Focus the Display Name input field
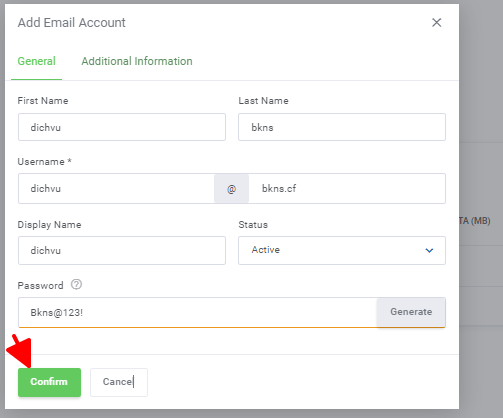This screenshot has height=418, width=503. [x=122, y=250]
